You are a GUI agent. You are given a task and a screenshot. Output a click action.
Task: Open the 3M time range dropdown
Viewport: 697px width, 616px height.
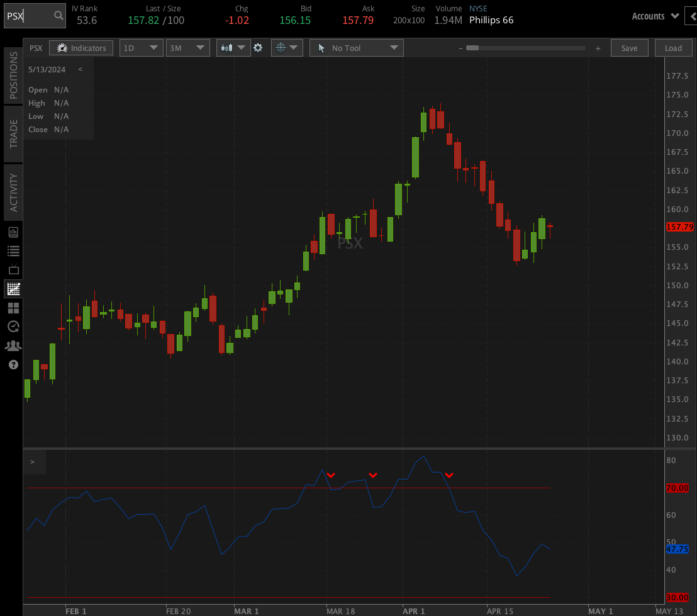point(187,48)
